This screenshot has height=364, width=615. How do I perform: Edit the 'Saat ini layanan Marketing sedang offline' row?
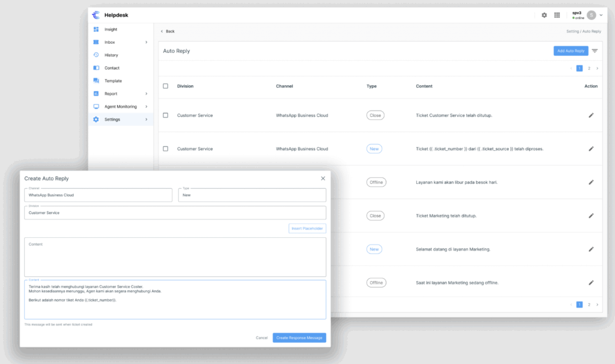click(x=591, y=282)
